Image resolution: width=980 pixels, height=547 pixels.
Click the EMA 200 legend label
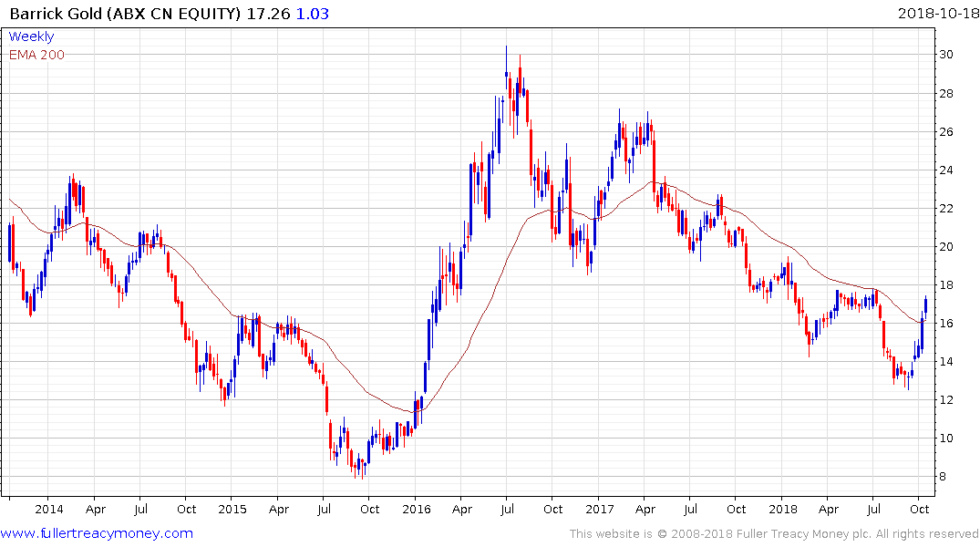36,55
